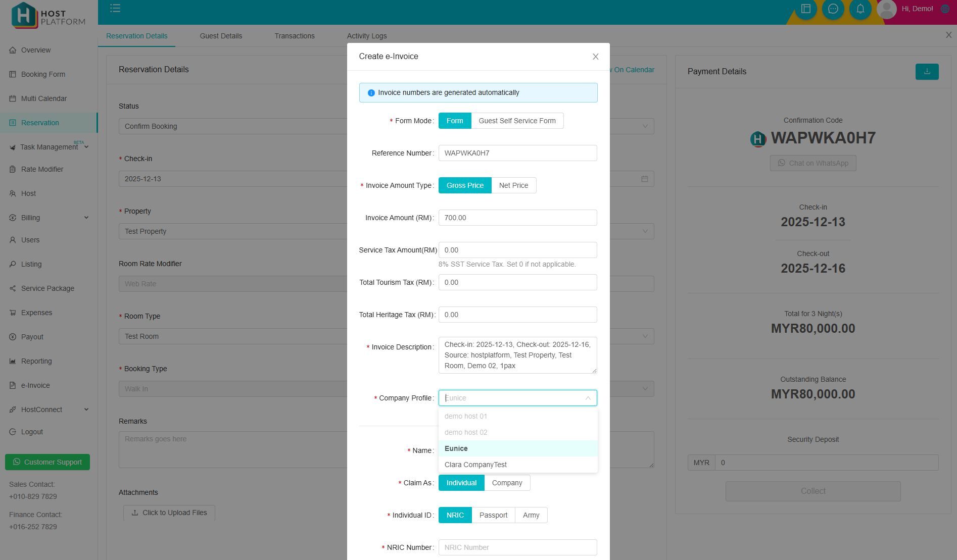
Task: Select Form mode option
Action: point(455,121)
